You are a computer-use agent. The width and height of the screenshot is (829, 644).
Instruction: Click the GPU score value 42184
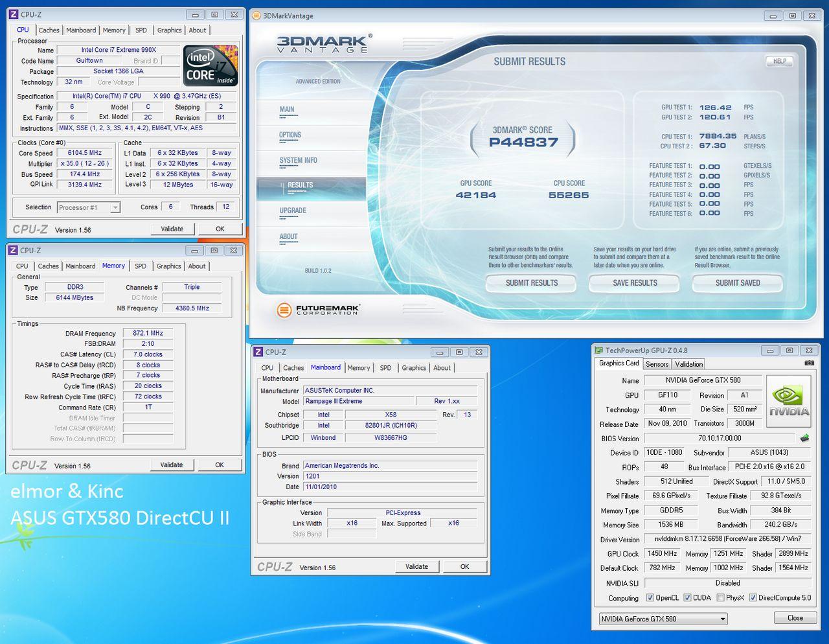[476, 195]
